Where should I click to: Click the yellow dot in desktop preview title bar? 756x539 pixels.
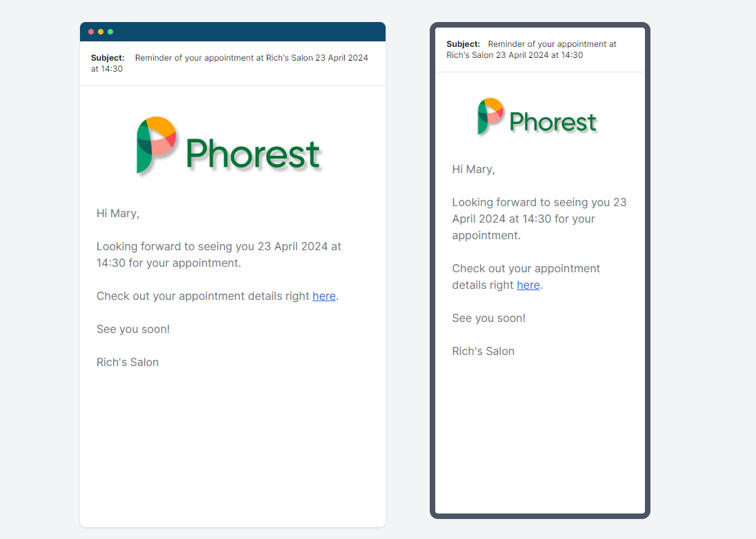[x=101, y=32]
